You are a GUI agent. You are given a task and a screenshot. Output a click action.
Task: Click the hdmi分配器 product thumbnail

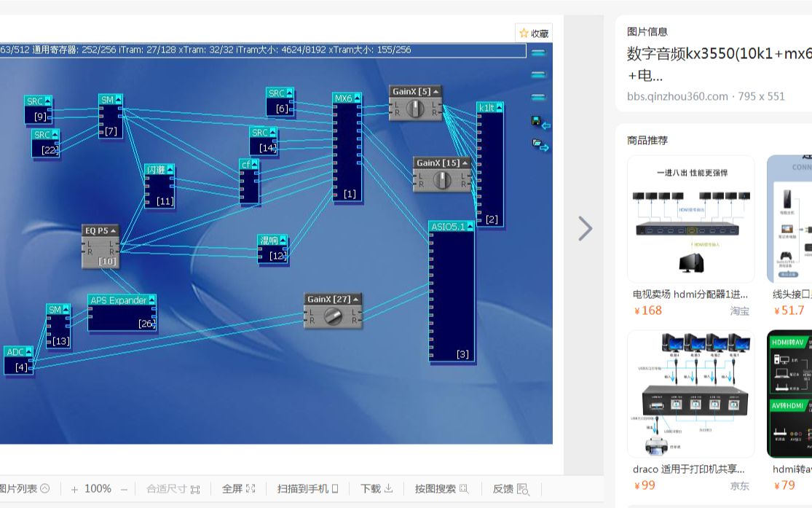coord(690,219)
